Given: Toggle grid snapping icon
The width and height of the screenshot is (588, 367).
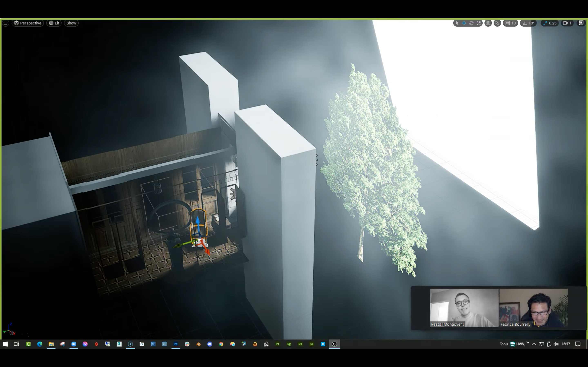Looking at the screenshot, I should [x=508, y=23].
